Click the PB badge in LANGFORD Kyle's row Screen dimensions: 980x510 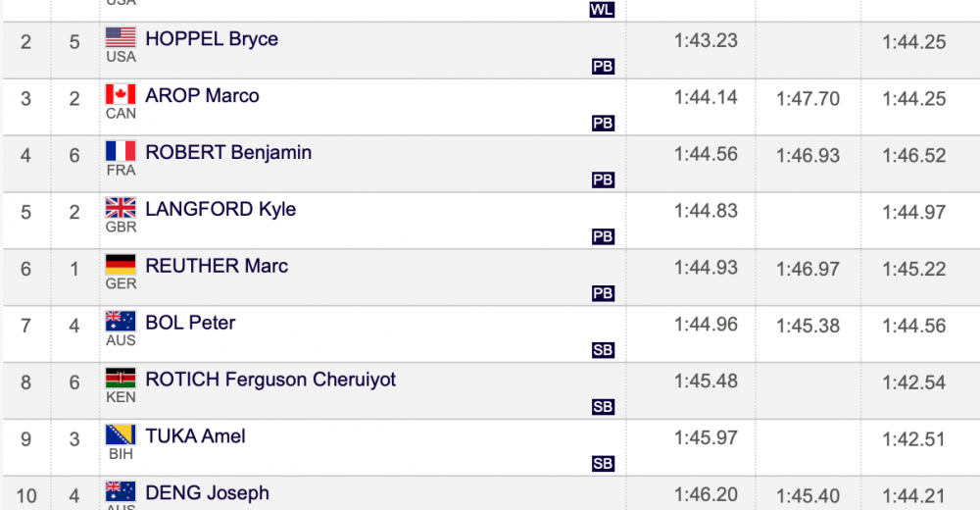tap(603, 236)
